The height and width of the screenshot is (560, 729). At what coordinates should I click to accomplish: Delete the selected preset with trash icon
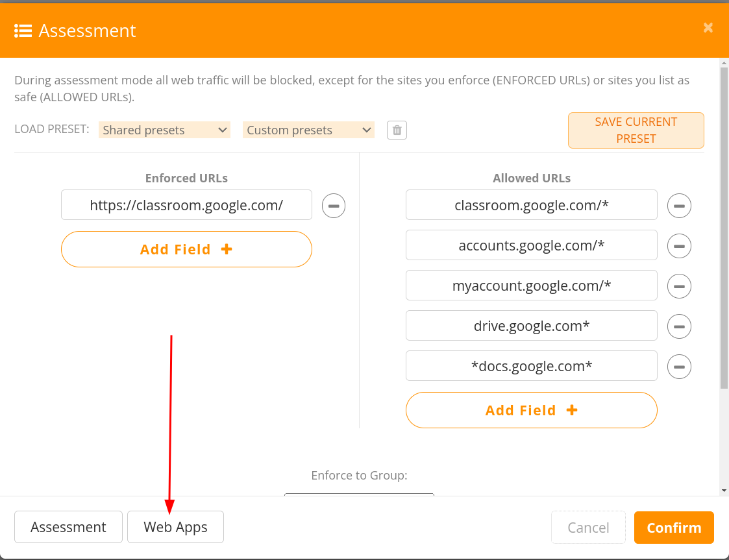click(397, 130)
